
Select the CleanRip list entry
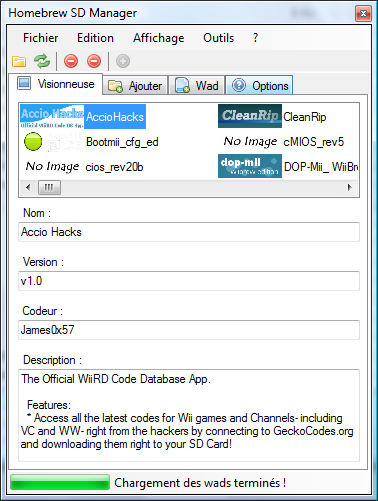pos(305,117)
